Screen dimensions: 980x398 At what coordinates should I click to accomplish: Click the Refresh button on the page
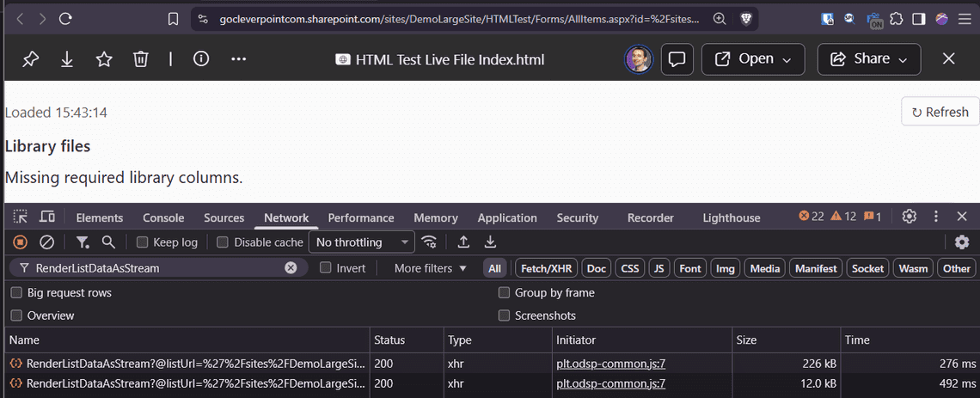[940, 112]
